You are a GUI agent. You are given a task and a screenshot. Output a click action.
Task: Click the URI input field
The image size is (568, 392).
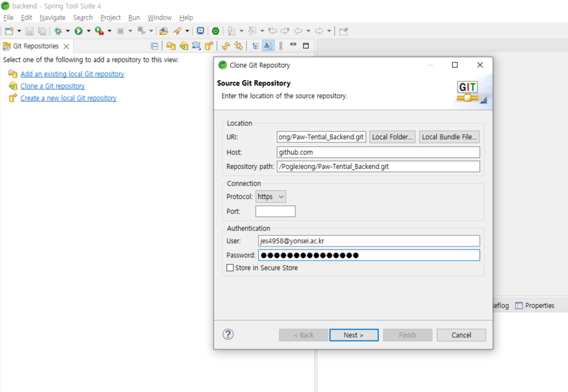point(322,137)
